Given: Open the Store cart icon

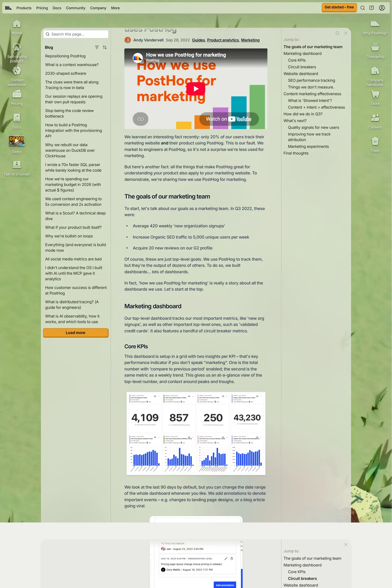Looking at the screenshot, I should click(x=375, y=98).
